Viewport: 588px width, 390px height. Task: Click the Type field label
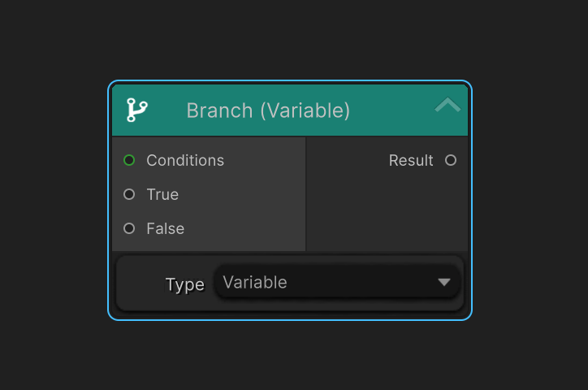184,284
